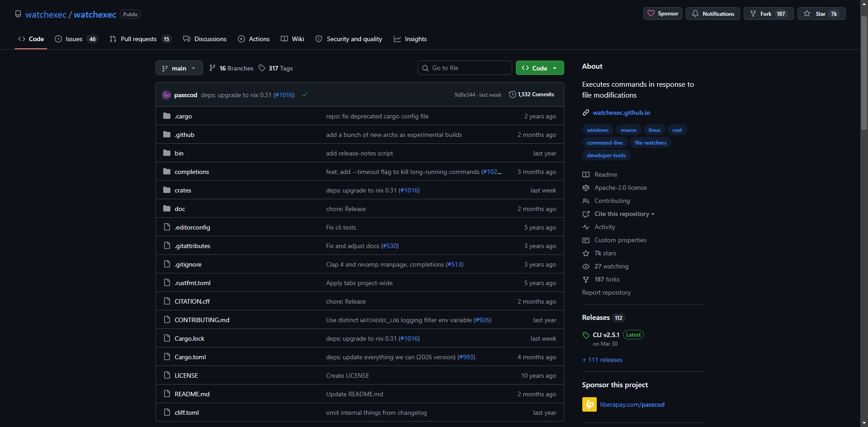Open the CONTRIBUTING.md file

pyautogui.click(x=202, y=320)
